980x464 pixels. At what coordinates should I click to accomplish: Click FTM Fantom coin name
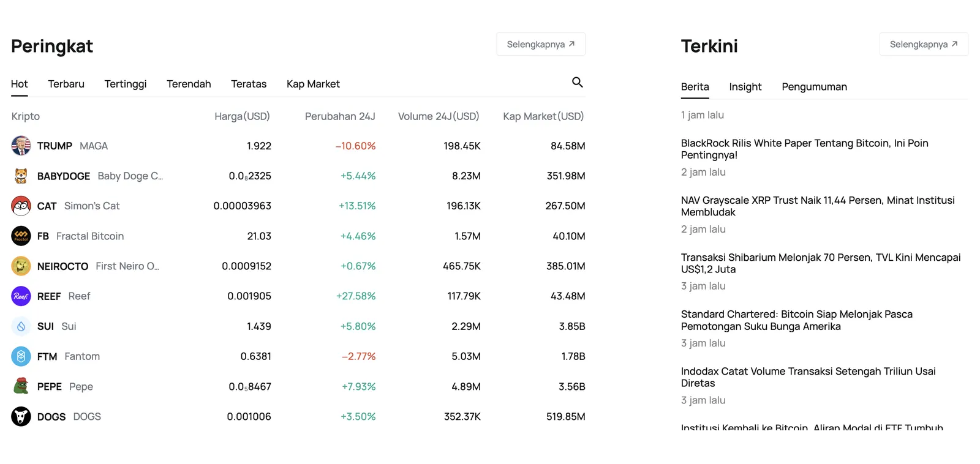(x=69, y=356)
